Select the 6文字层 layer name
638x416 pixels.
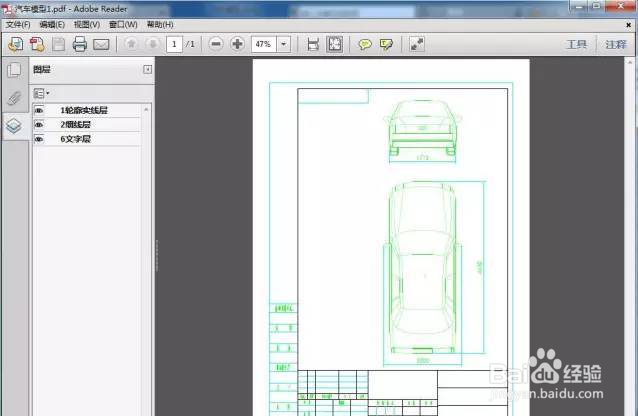[x=75, y=139]
